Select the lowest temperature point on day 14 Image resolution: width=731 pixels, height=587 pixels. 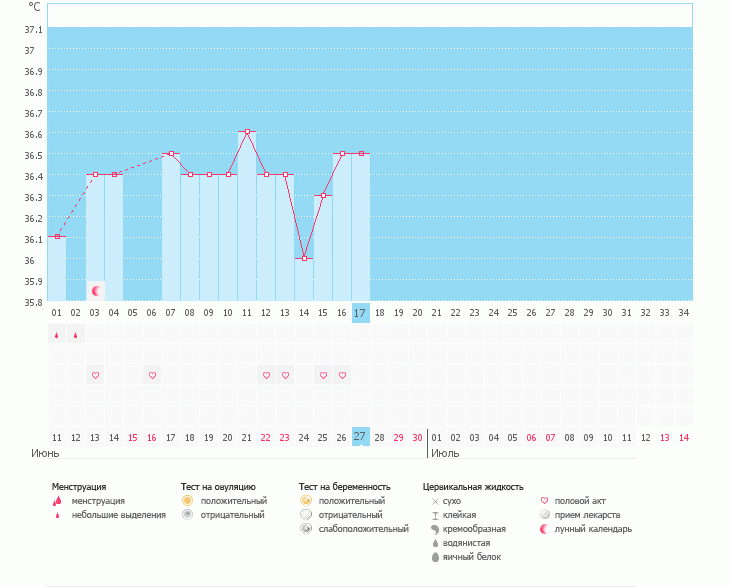point(304,258)
